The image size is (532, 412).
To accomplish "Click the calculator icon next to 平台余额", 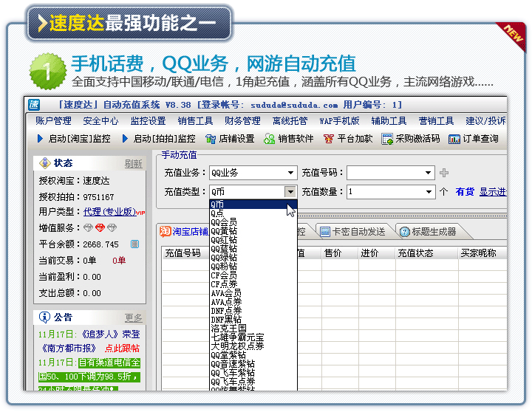I will point(134,244).
